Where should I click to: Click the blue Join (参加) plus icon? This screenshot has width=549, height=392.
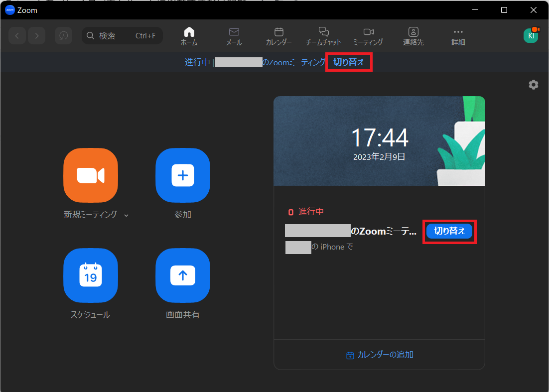click(183, 175)
